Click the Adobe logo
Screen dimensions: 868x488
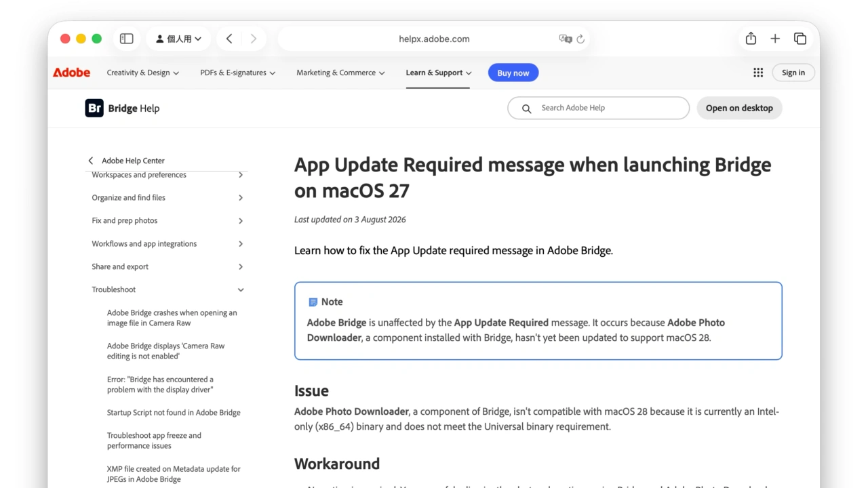[71, 73]
